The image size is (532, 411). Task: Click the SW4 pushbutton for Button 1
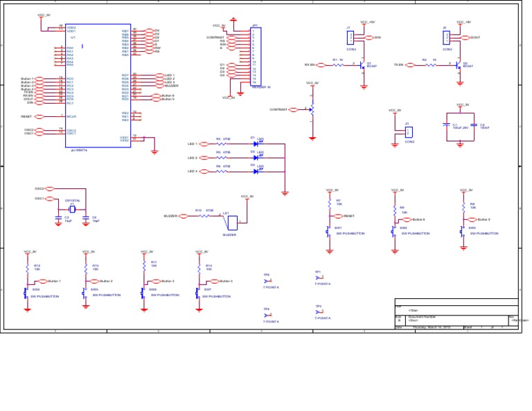tap(26, 293)
